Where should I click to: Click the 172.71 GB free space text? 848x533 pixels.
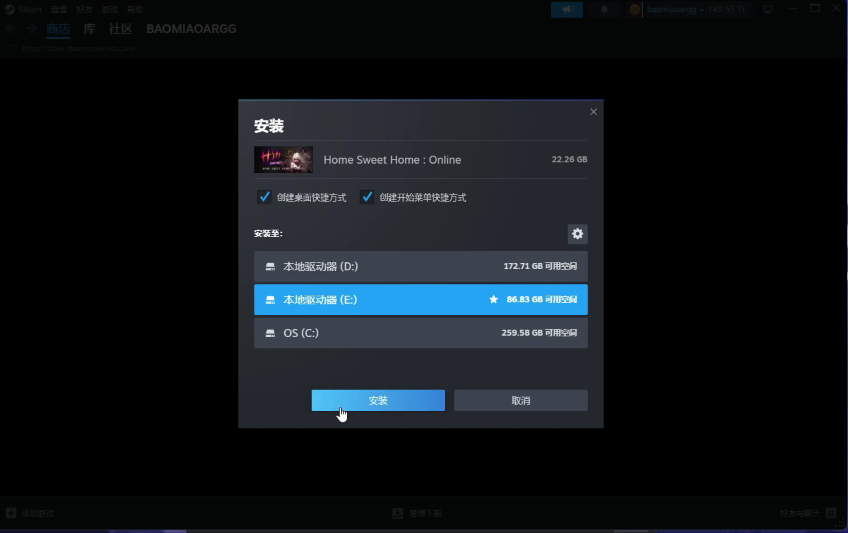tap(540, 266)
